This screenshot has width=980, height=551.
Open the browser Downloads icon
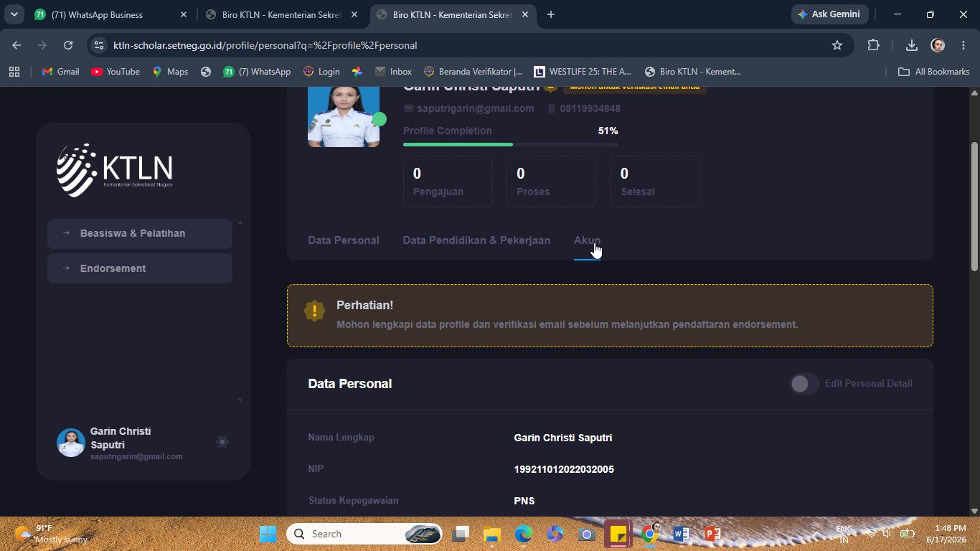click(x=912, y=45)
